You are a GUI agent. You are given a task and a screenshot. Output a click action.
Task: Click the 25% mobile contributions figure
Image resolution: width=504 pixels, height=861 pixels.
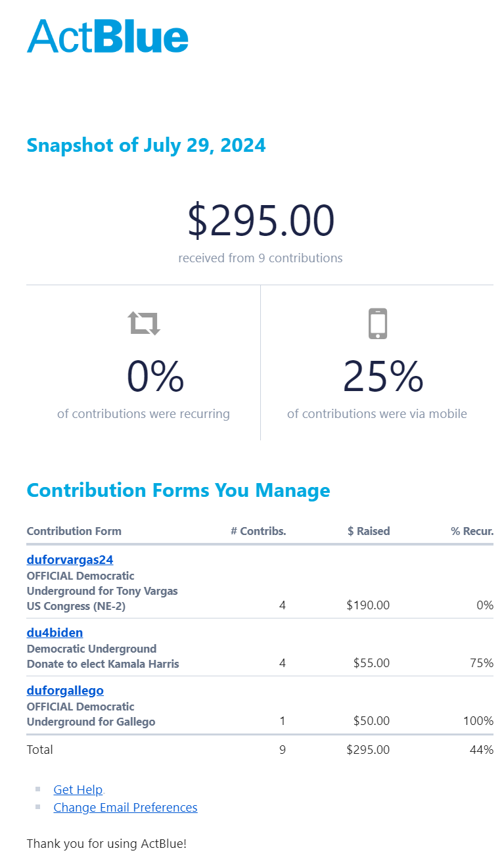383,377
